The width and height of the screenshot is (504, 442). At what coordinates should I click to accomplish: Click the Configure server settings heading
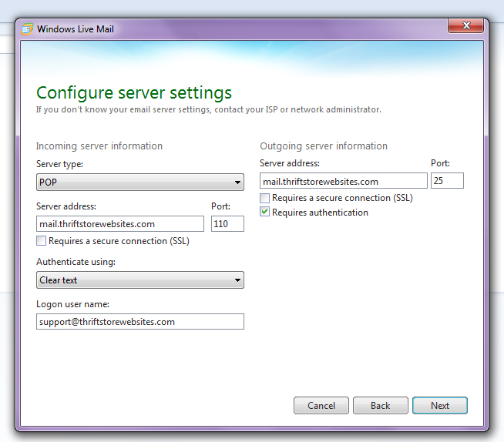pos(134,93)
